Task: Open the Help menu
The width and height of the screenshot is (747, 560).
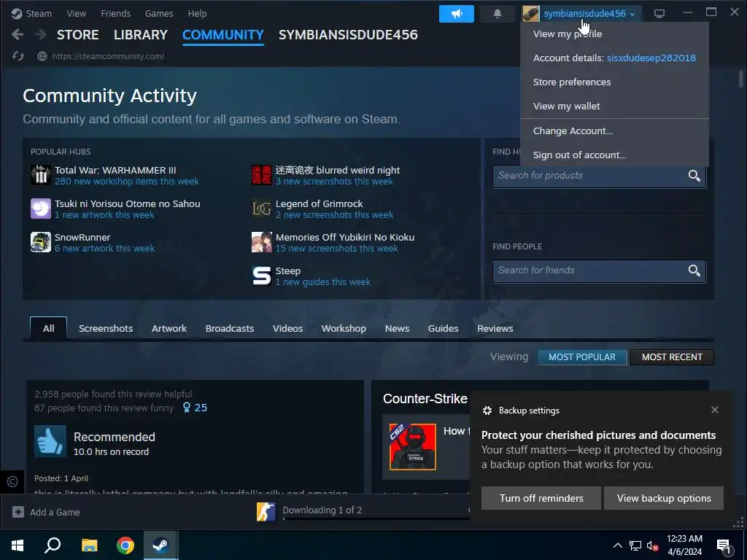Action: tap(197, 13)
